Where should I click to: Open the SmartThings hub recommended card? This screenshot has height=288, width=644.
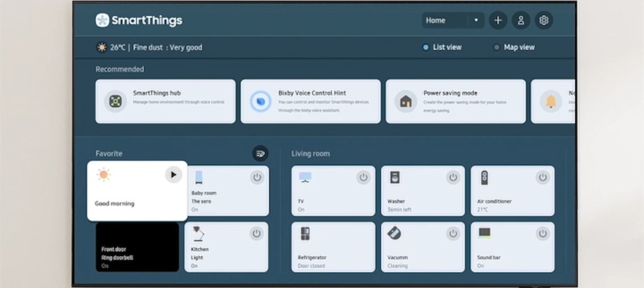(x=165, y=101)
